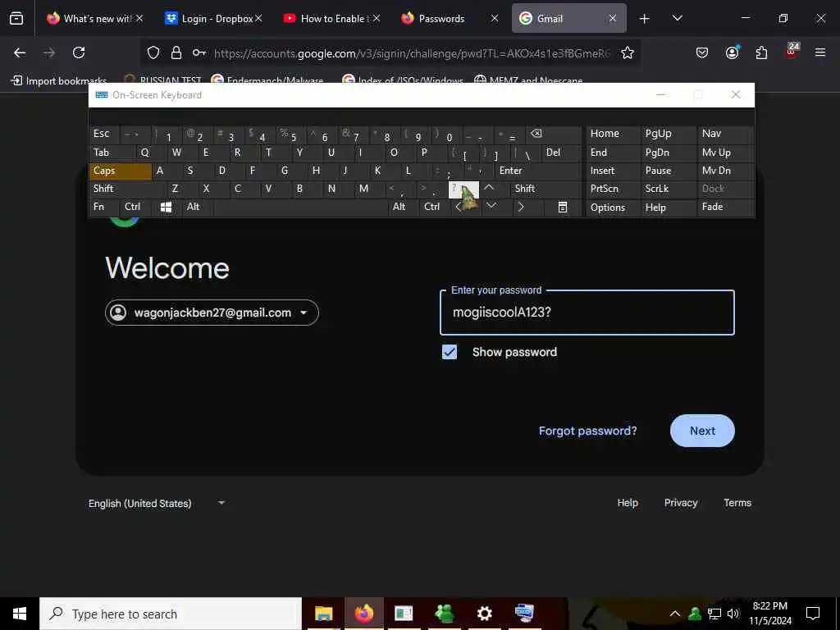
Task: Toggle the Fade key on the keyboard
Action: click(725, 208)
